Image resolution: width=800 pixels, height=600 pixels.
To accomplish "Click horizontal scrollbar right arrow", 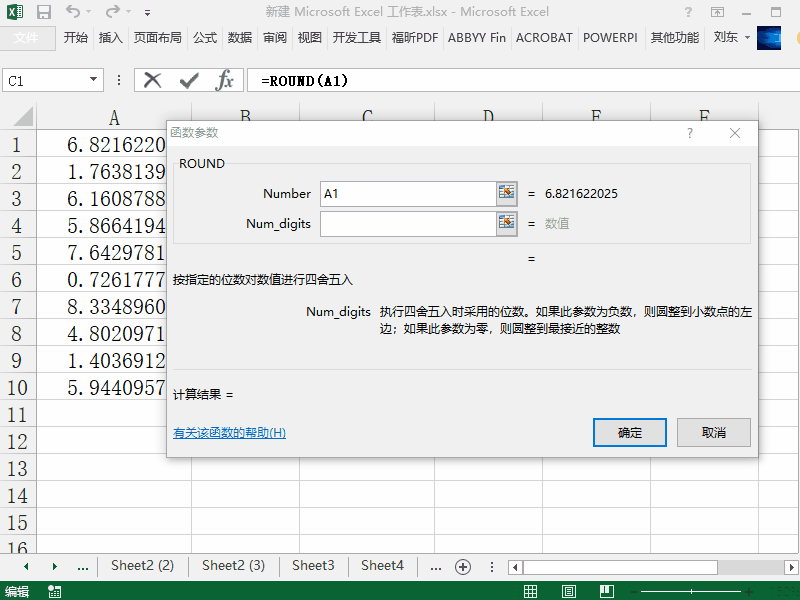I will click(x=791, y=567).
